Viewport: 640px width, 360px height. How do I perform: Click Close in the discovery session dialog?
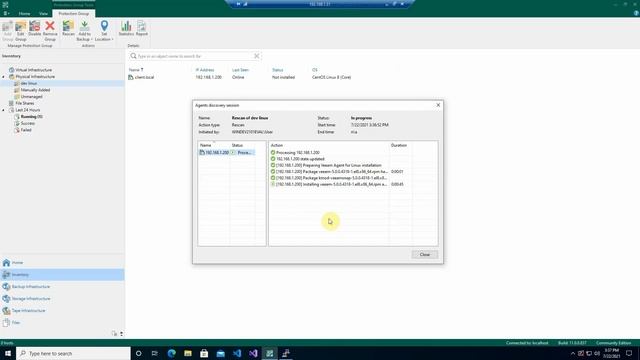[424, 254]
